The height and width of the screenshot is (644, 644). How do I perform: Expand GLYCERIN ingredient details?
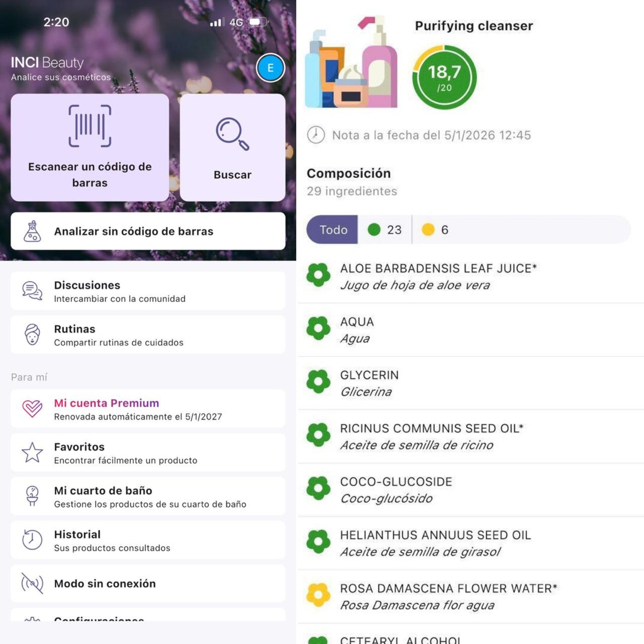pyautogui.click(x=471, y=383)
